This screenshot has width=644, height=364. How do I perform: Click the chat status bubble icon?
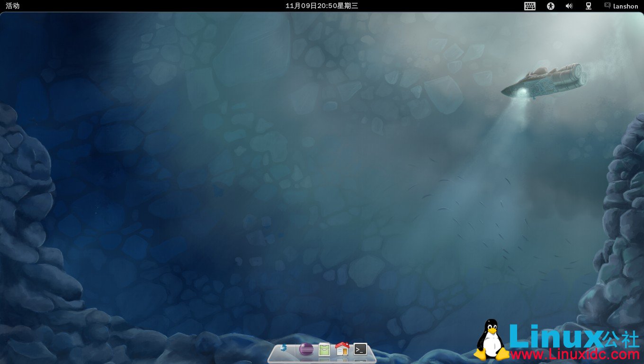click(x=607, y=5)
